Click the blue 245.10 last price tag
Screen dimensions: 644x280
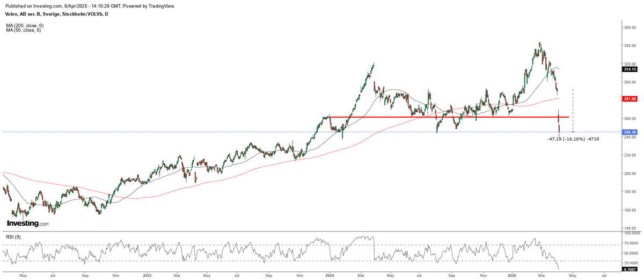630,132
